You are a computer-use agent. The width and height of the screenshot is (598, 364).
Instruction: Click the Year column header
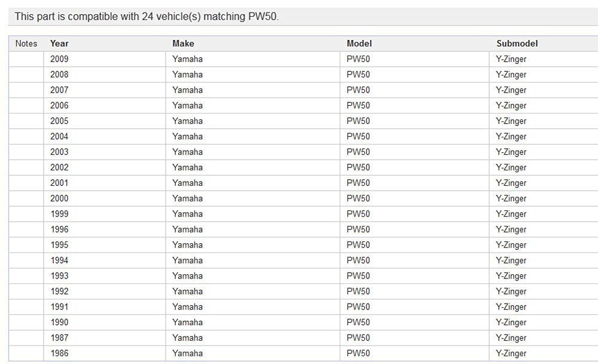click(x=59, y=44)
